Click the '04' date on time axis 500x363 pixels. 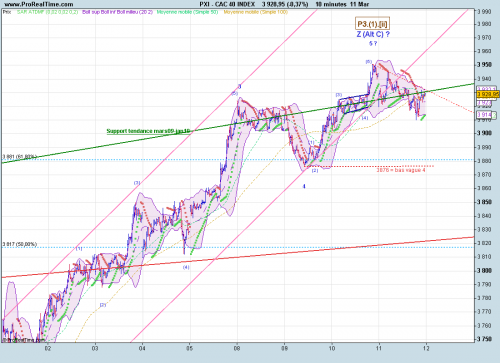(x=142, y=349)
